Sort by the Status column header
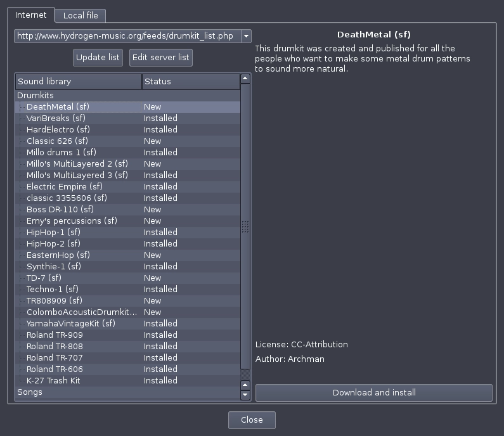504x436 pixels. tap(191, 82)
